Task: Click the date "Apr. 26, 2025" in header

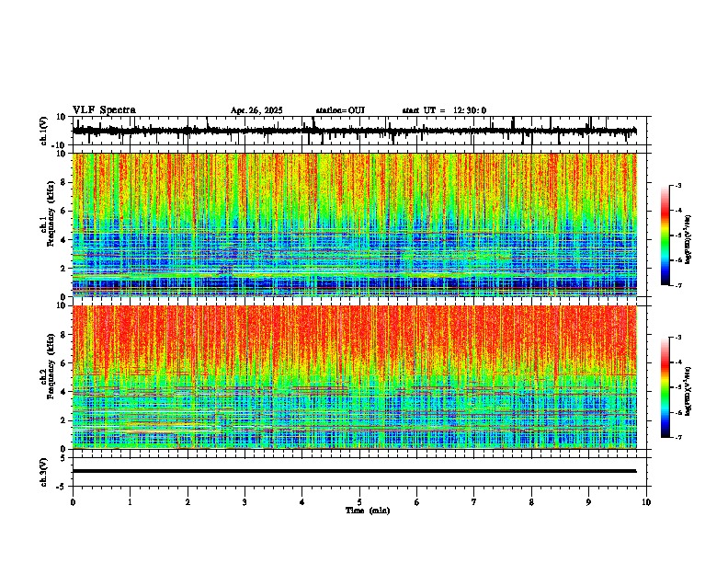Action: (256, 110)
